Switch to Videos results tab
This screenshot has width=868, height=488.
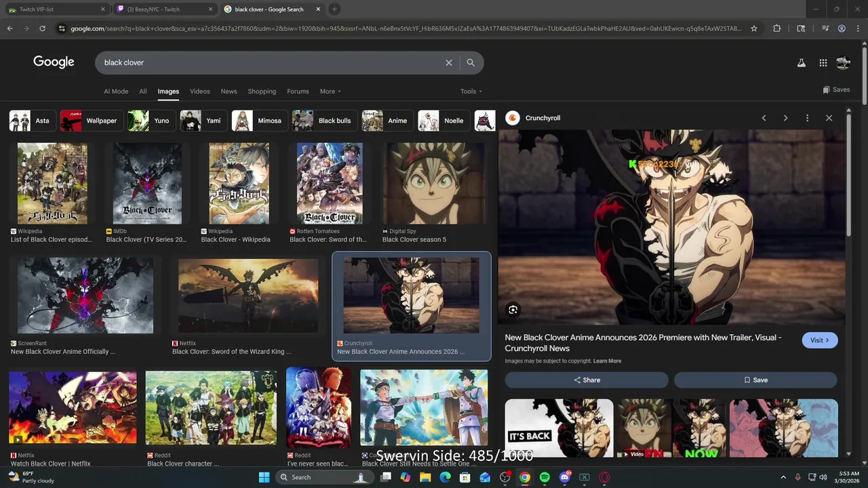coord(199,91)
